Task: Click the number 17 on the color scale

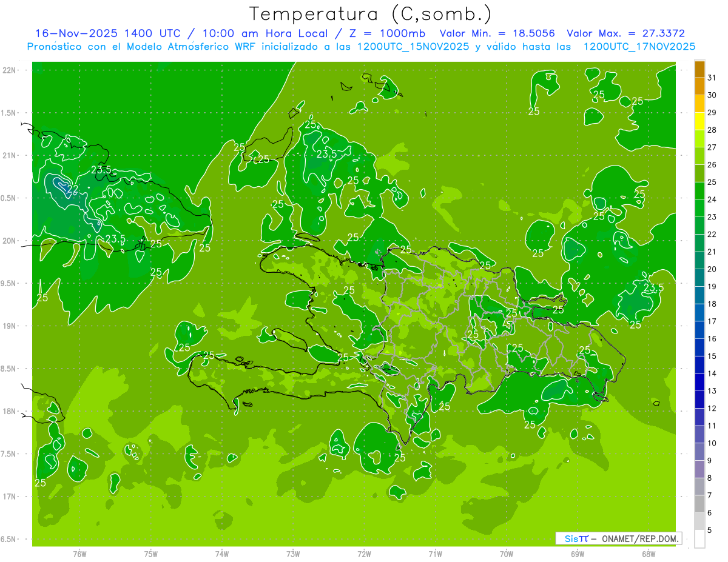Action: [712, 321]
